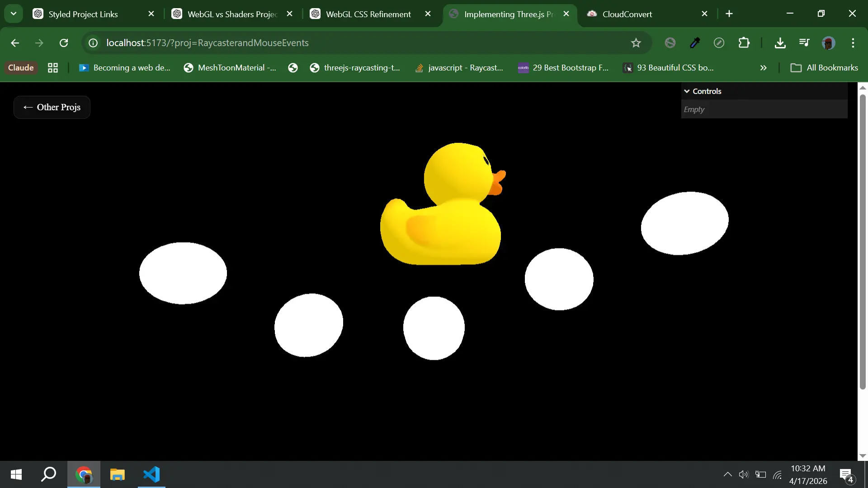Switch to Styled Project Links tab
868x488 pixels.
click(x=83, y=14)
